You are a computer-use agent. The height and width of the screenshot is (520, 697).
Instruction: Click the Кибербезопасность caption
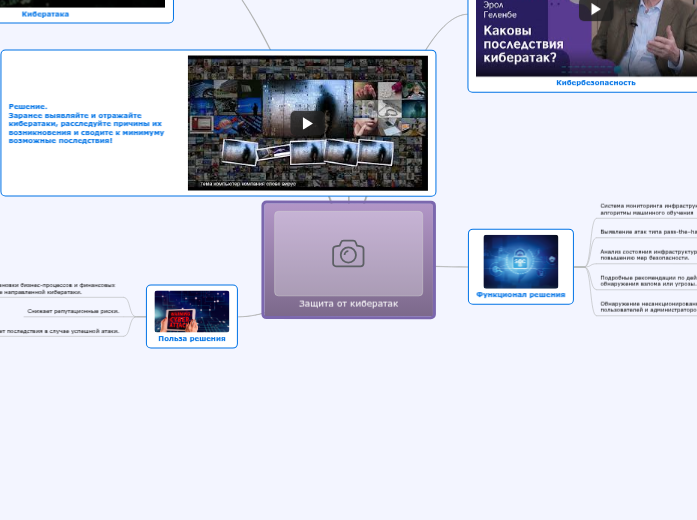click(596, 83)
